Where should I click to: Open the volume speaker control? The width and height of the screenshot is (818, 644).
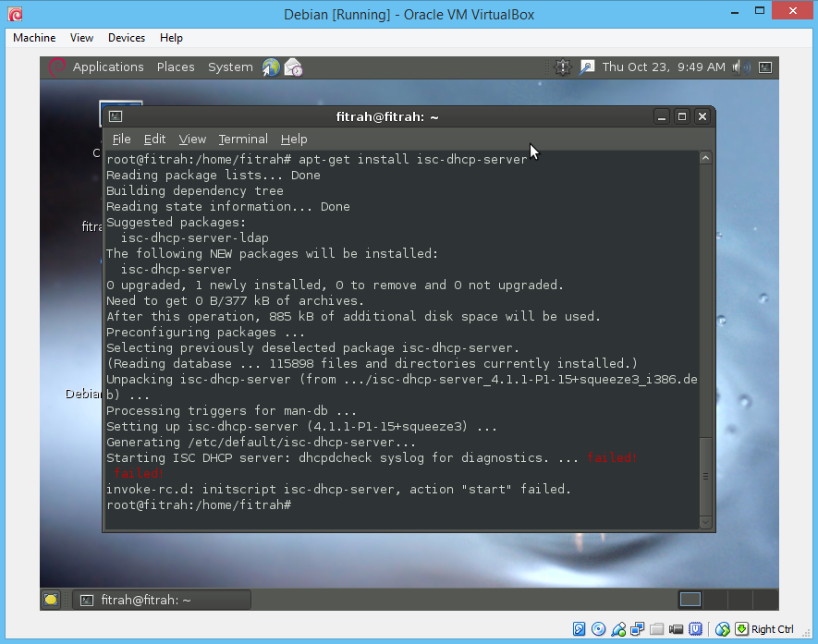(740, 67)
